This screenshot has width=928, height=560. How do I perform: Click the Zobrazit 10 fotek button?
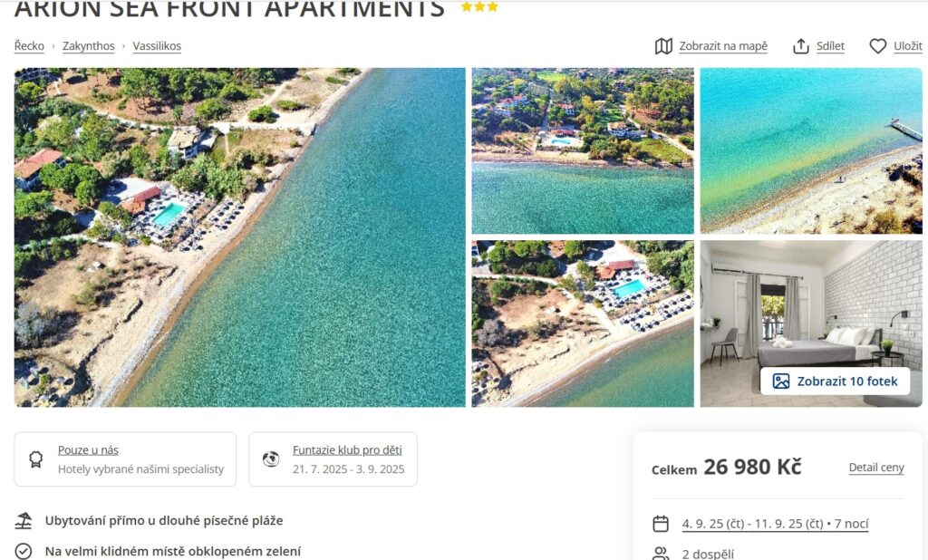coord(835,381)
